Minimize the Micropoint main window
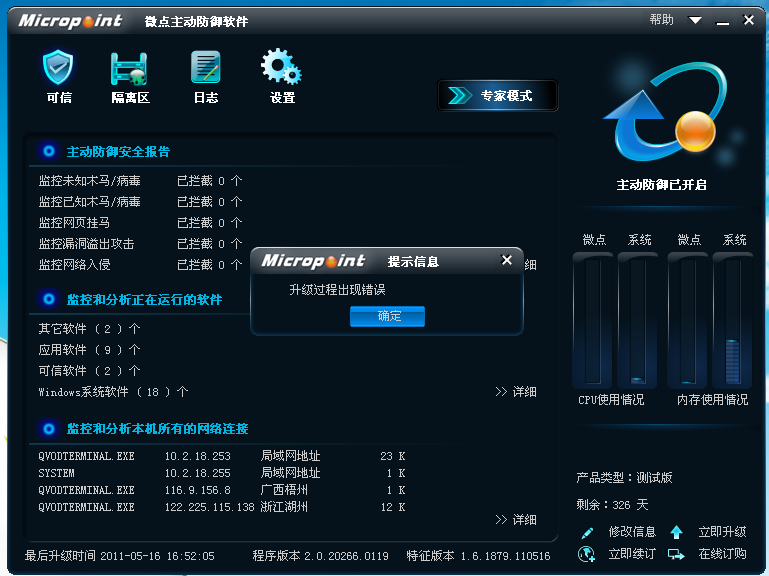Screen dimensions: 769x576 click(x=722, y=22)
